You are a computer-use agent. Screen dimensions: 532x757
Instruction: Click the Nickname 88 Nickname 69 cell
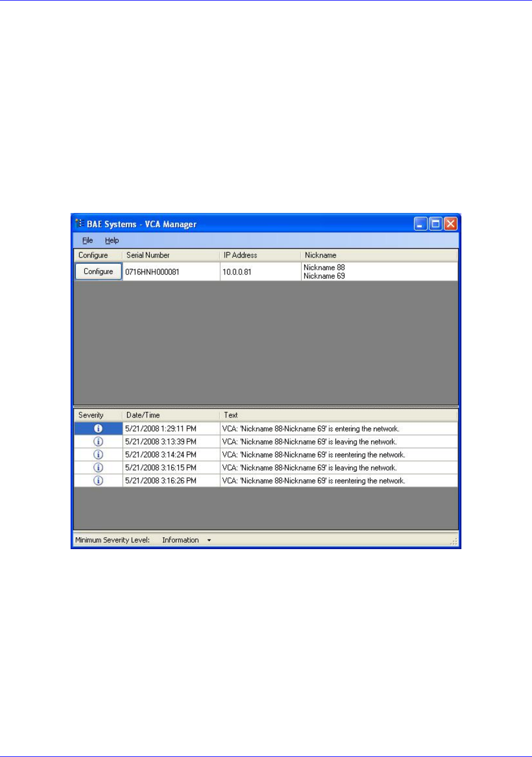[x=380, y=272]
